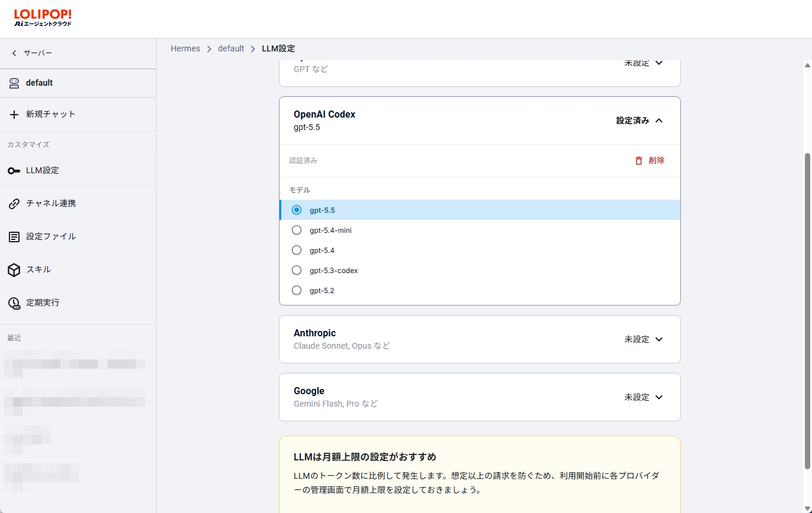Image resolution: width=812 pixels, height=513 pixels.
Task: Start a 新規チャット
Action: point(78,114)
